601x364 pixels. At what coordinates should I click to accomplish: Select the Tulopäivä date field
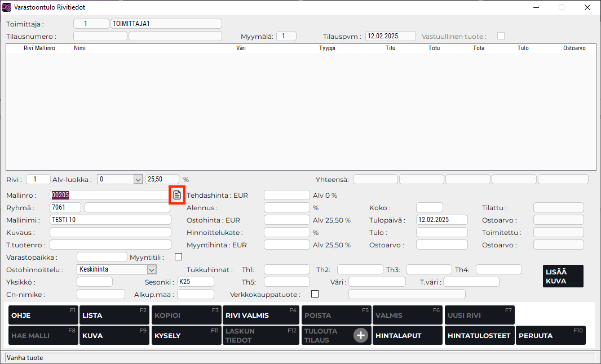coord(441,220)
